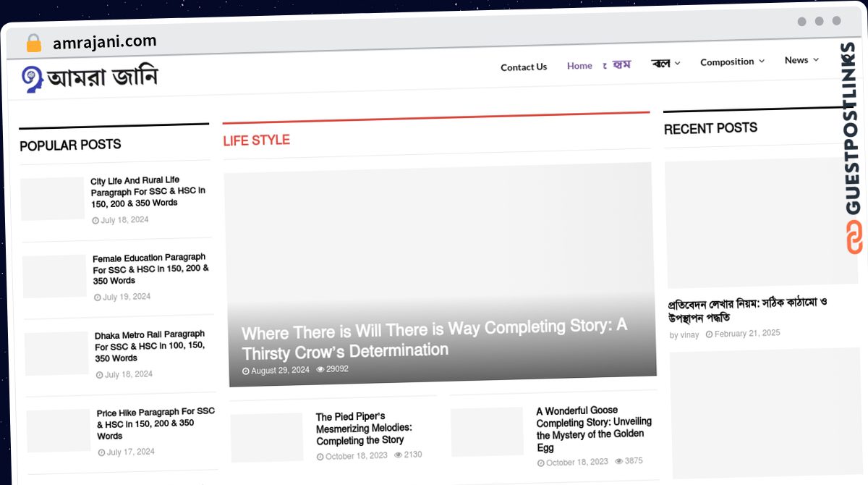Click eye views icon beside 2130
The height and width of the screenshot is (485, 868).
pyautogui.click(x=399, y=455)
